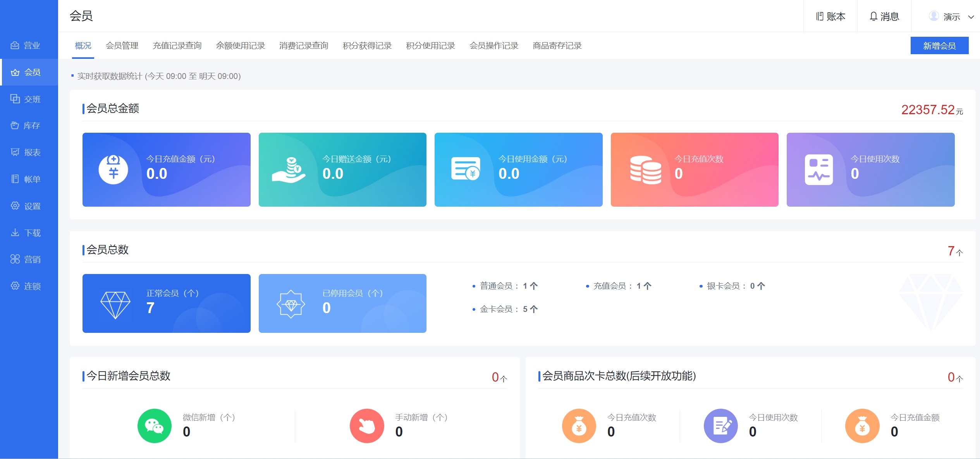Viewport: 980px width, 459px height.
Task: Open the 帐单 bills sidebar item
Action: pos(26,179)
